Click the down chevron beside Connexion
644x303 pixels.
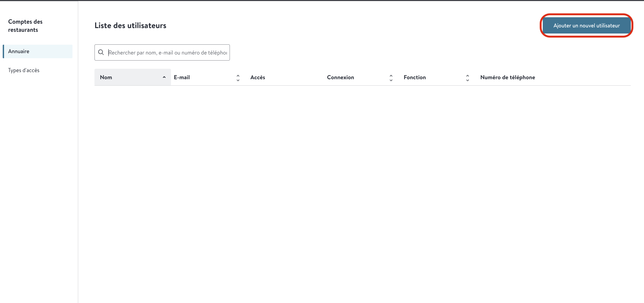click(x=391, y=80)
